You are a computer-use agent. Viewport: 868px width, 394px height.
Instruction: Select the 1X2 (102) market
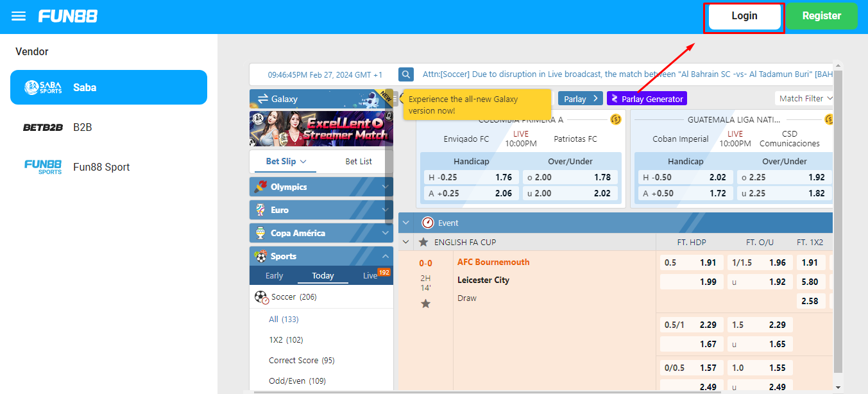[285, 339]
